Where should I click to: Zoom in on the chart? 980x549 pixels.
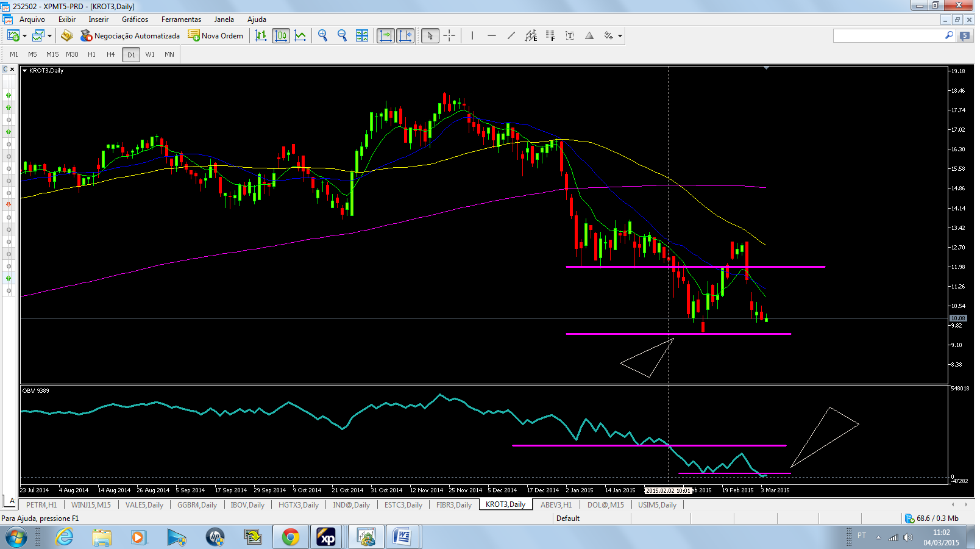(x=323, y=36)
